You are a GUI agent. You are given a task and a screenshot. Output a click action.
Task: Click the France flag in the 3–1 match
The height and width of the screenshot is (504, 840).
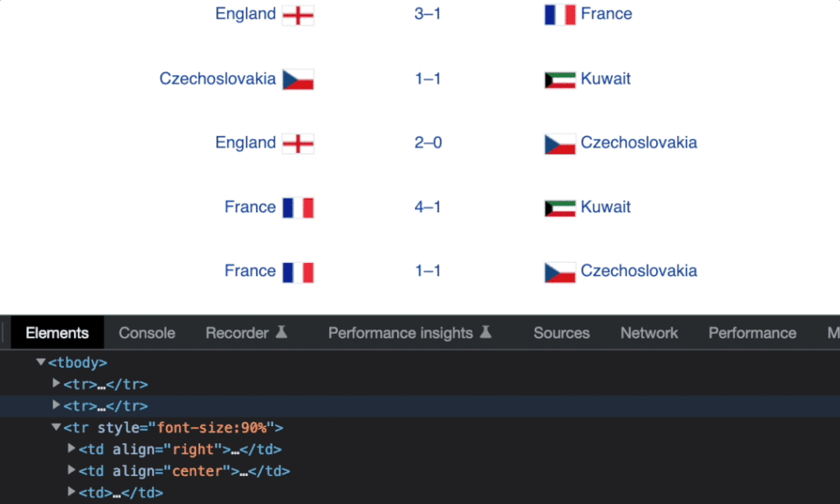coord(559,15)
